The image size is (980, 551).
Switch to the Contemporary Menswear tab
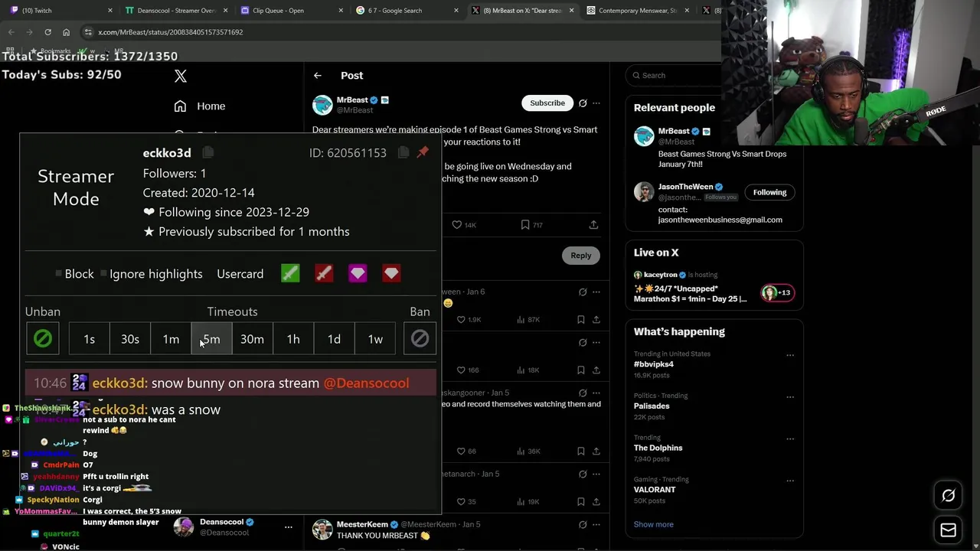click(638, 11)
